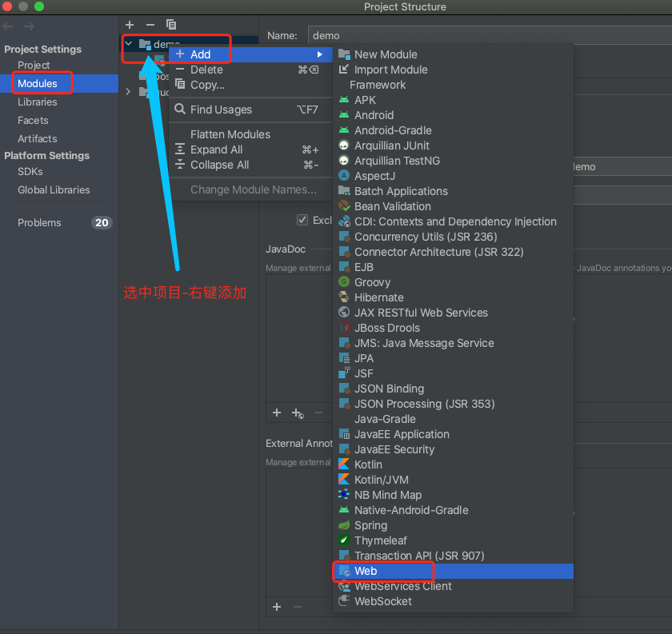Select Kotlin framework entry
The width and height of the screenshot is (672, 634).
[x=453, y=465]
